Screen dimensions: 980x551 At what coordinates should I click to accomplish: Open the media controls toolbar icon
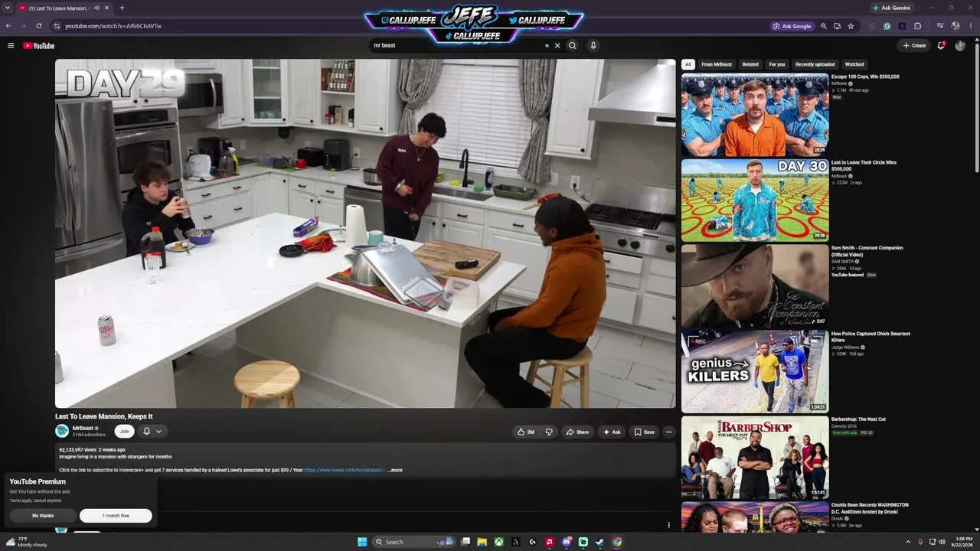941,26
